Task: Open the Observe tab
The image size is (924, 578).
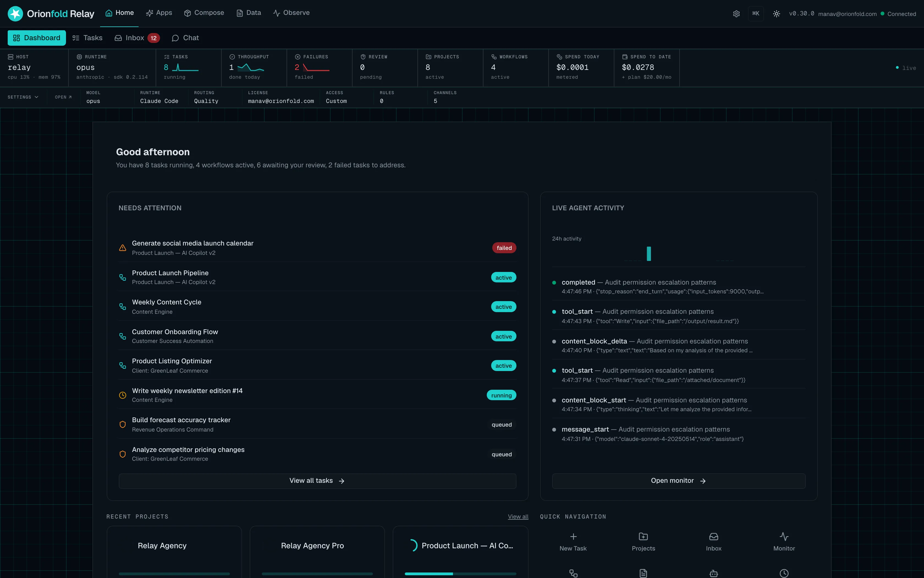Action: [x=291, y=13]
